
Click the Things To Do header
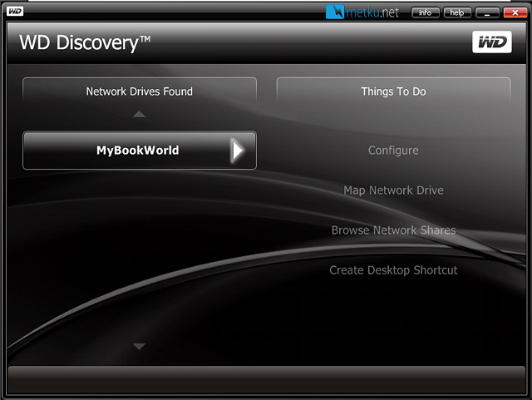pyautogui.click(x=393, y=91)
